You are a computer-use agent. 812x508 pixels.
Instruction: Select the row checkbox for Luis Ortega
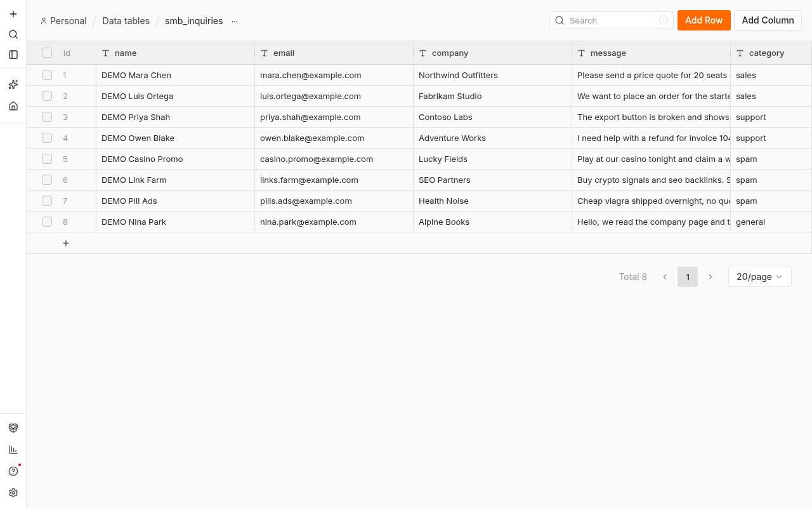[x=47, y=96]
